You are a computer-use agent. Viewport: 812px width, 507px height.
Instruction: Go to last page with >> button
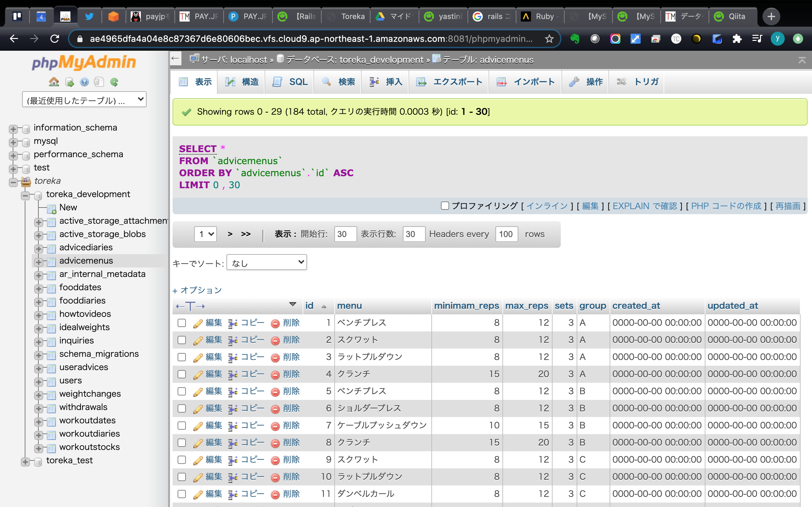point(246,234)
